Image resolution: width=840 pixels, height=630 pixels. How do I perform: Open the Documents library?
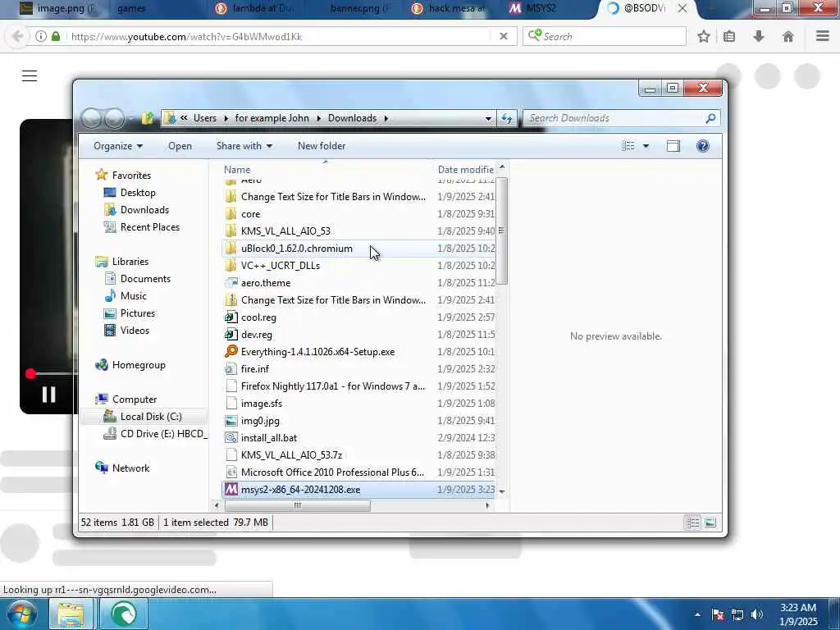[x=145, y=279]
